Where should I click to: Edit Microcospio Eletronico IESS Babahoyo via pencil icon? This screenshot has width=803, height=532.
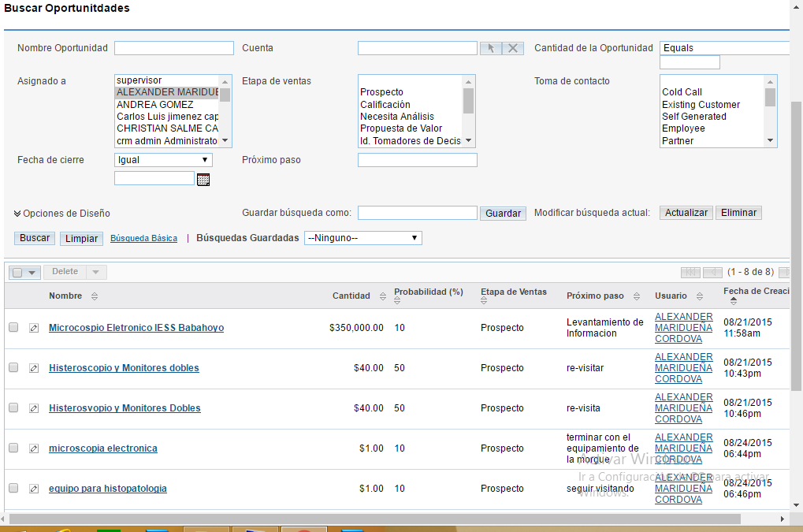tap(34, 328)
